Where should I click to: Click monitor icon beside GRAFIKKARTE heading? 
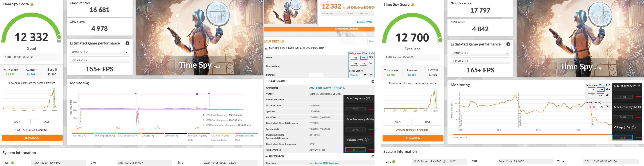pos(266,81)
